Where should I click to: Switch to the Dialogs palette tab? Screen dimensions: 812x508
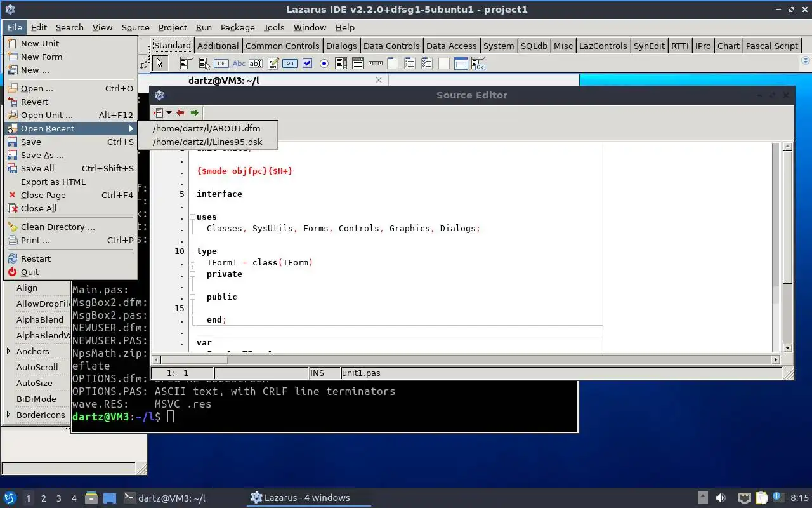click(341, 46)
